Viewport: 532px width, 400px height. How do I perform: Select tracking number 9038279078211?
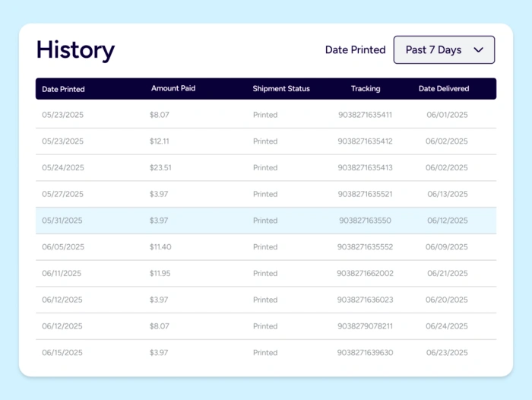365,326
